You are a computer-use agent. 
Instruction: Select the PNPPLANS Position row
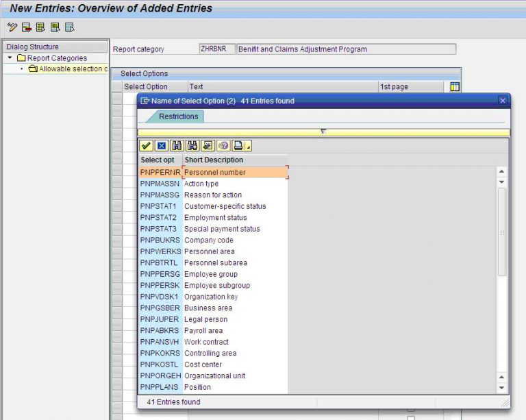pos(214,387)
